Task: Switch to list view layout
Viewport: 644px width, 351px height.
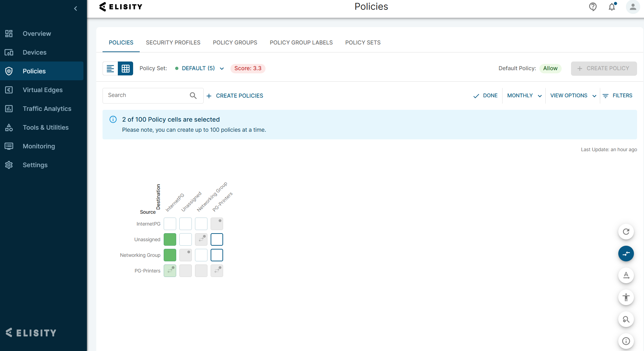Action: pos(110,68)
